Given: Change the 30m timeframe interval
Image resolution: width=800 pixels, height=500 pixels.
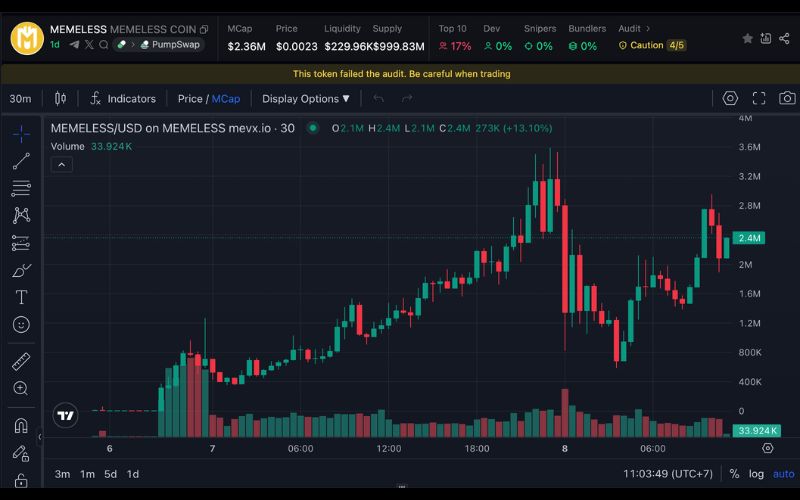Looking at the screenshot, I should pos(20,98).
